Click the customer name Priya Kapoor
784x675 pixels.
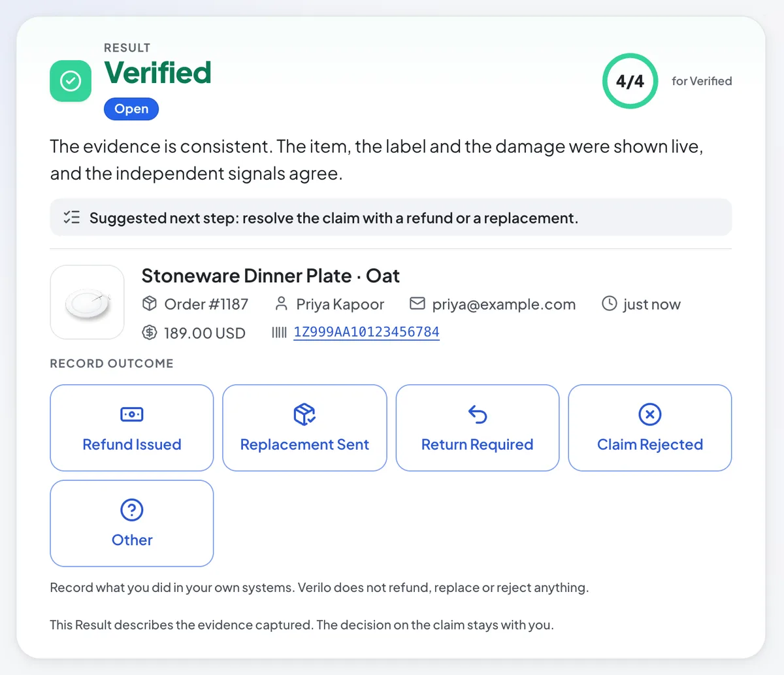tap(340, 305)
